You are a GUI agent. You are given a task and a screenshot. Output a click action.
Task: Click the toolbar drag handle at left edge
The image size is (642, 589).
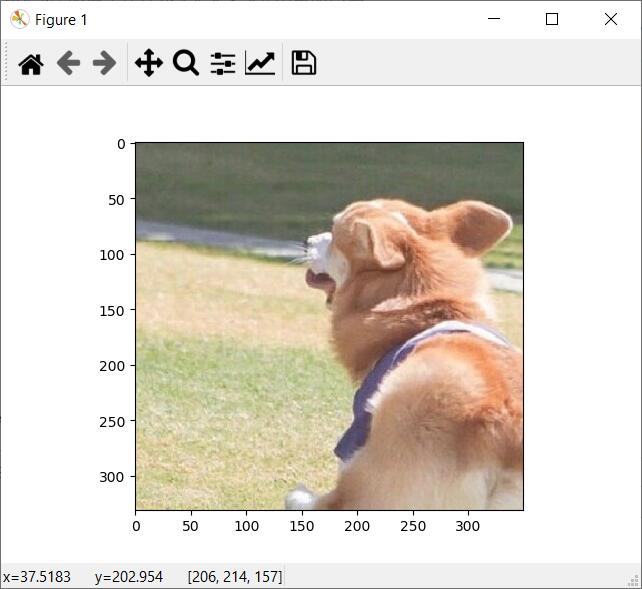coord(6,63)
